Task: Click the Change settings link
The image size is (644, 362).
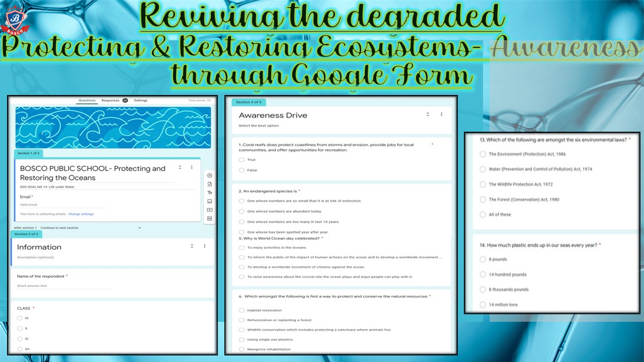Action: click(81, 214)
